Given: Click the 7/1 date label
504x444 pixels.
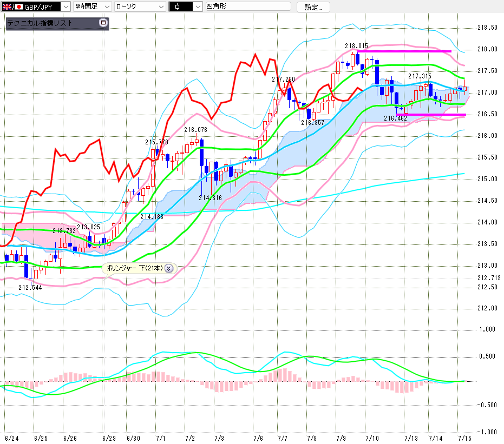Looking at the screenshot, I should coord(161,439).
